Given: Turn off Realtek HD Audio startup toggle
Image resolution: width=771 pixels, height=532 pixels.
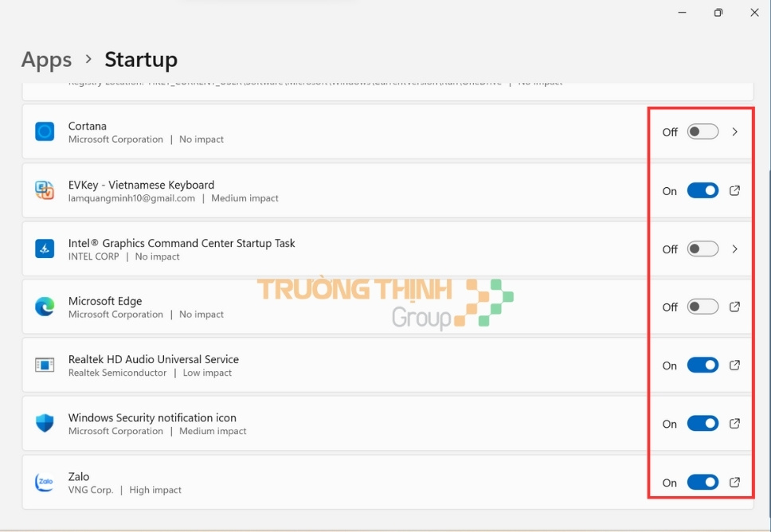Looking at the screenshot, I should 703,365.
